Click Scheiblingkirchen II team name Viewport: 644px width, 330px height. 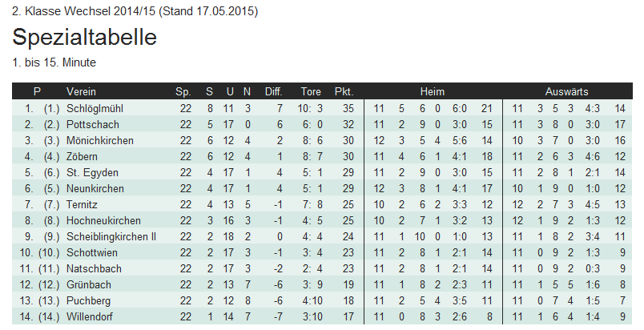[111, 236]
